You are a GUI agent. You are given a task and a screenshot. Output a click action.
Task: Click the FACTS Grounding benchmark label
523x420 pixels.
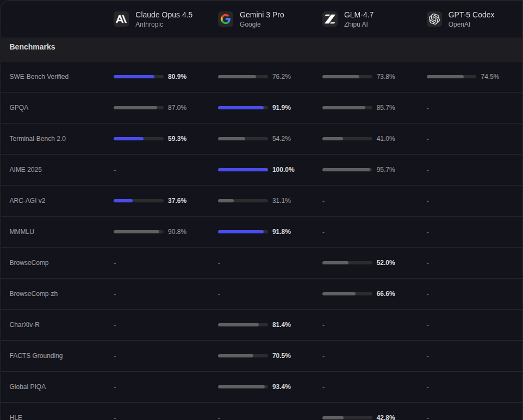click(x=36, y=356)
